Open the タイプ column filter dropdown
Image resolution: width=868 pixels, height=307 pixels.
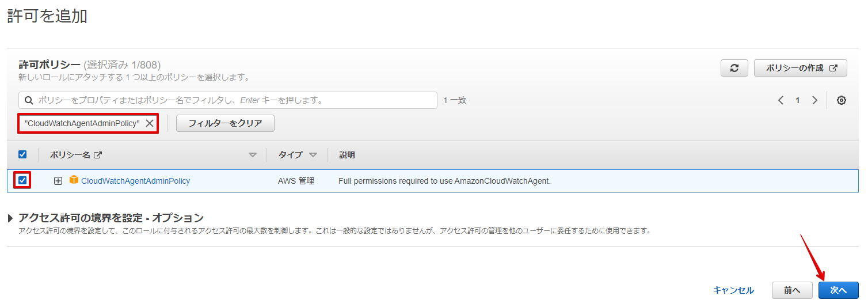pos(313,155)
